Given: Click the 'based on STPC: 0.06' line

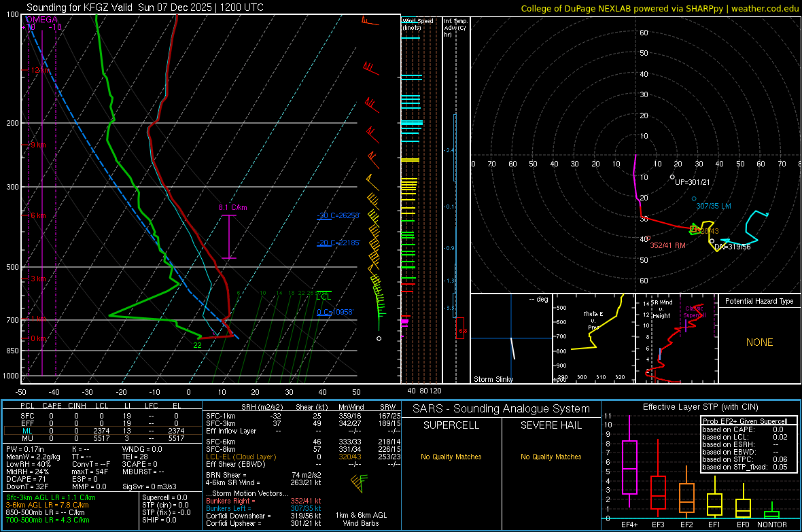Looking at the screenshot, I should (745, 459).
